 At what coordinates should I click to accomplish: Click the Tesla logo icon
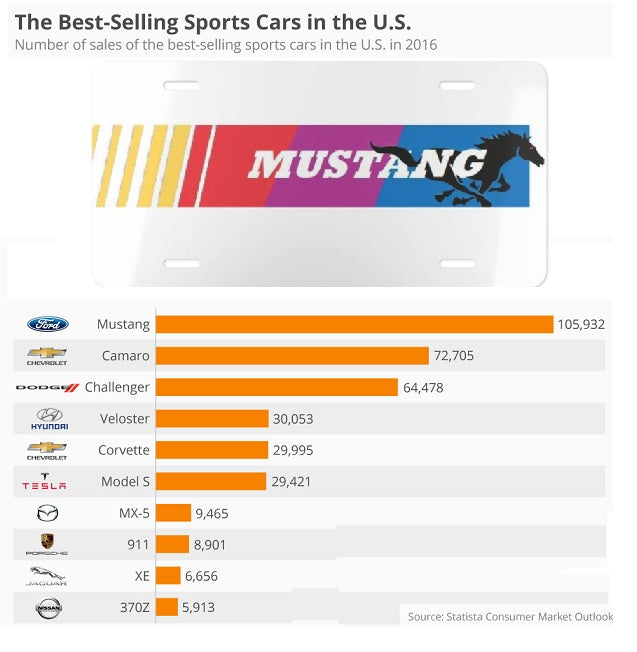tap(45, 482)
